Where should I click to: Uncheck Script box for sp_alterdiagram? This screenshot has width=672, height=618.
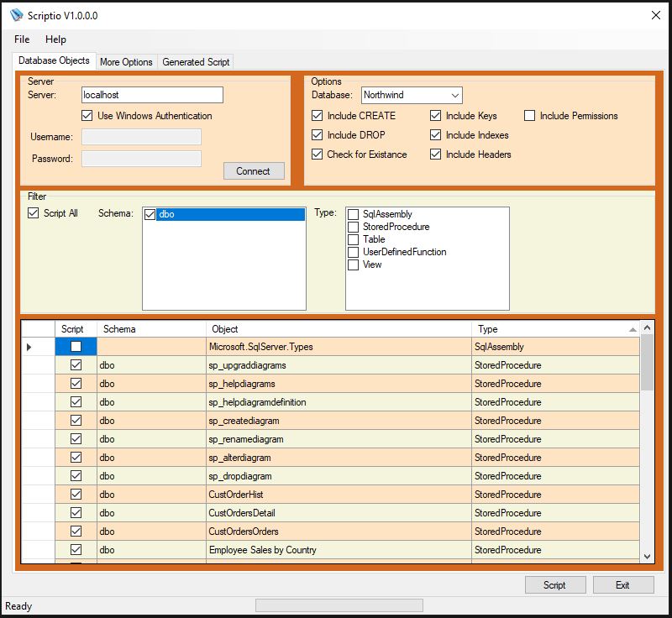pyautogui.click(x=76, y=458)
